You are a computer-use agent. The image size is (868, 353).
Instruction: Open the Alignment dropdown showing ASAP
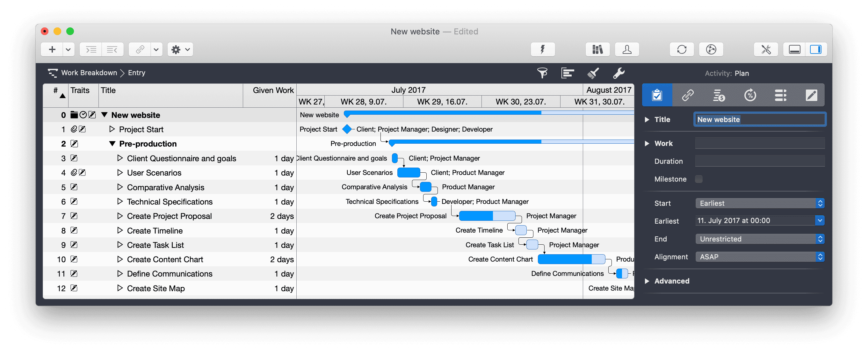(x=760, y=257)
